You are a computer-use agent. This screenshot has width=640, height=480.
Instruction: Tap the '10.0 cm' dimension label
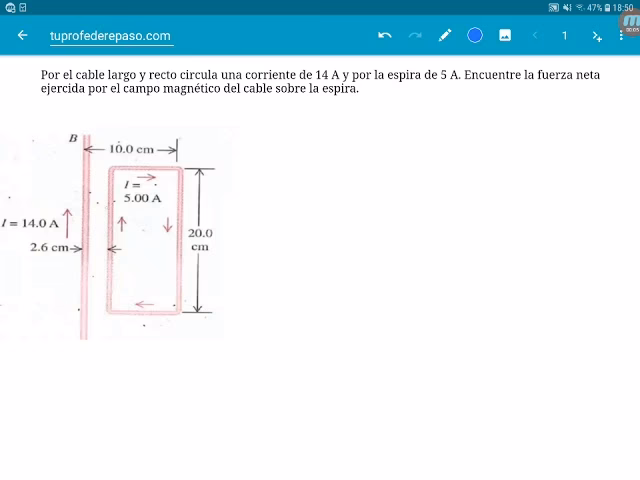(131, 149)
